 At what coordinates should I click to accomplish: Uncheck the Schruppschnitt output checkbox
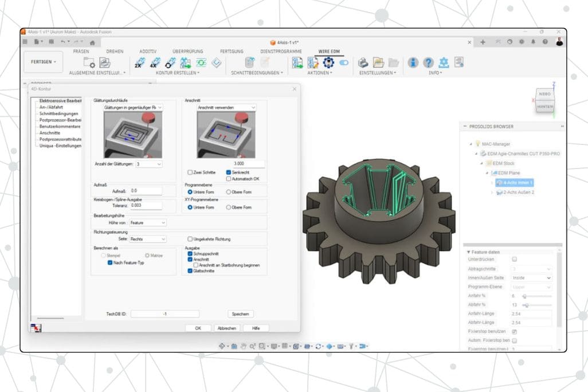(x=190, y=254)
